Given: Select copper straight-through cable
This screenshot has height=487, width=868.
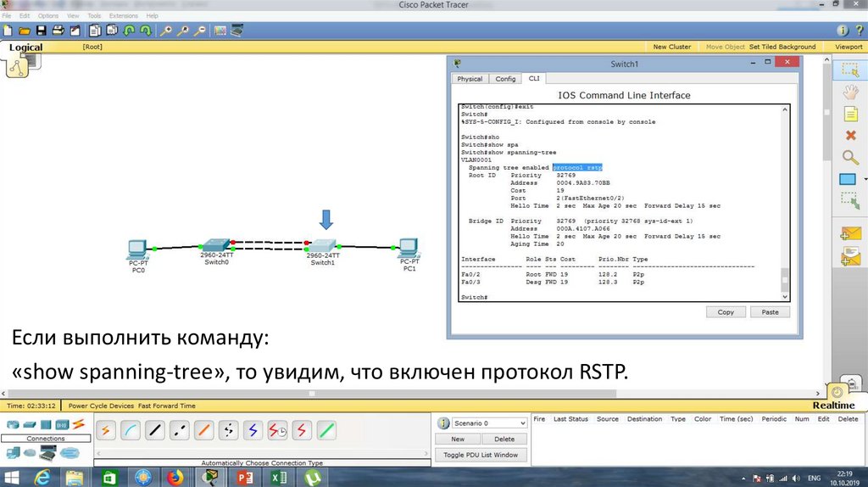Looking at the screenshot, I should pyautogui.click(x=154, y=430).
